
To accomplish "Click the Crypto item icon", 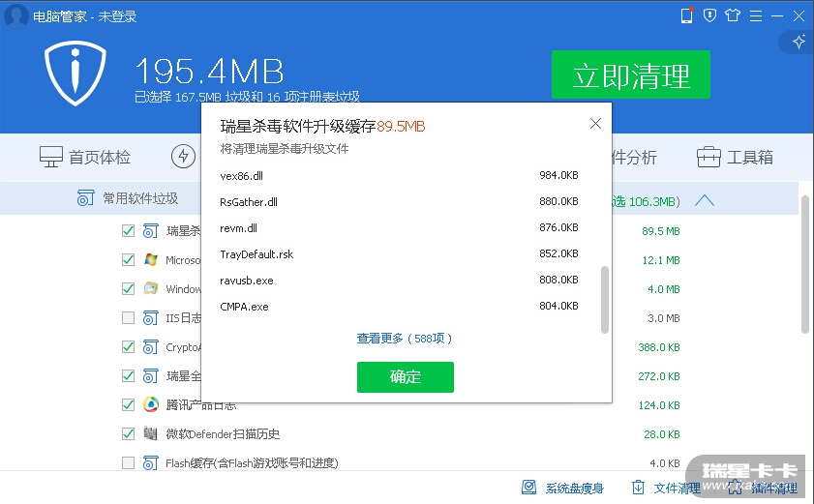I will click(151, 346).
